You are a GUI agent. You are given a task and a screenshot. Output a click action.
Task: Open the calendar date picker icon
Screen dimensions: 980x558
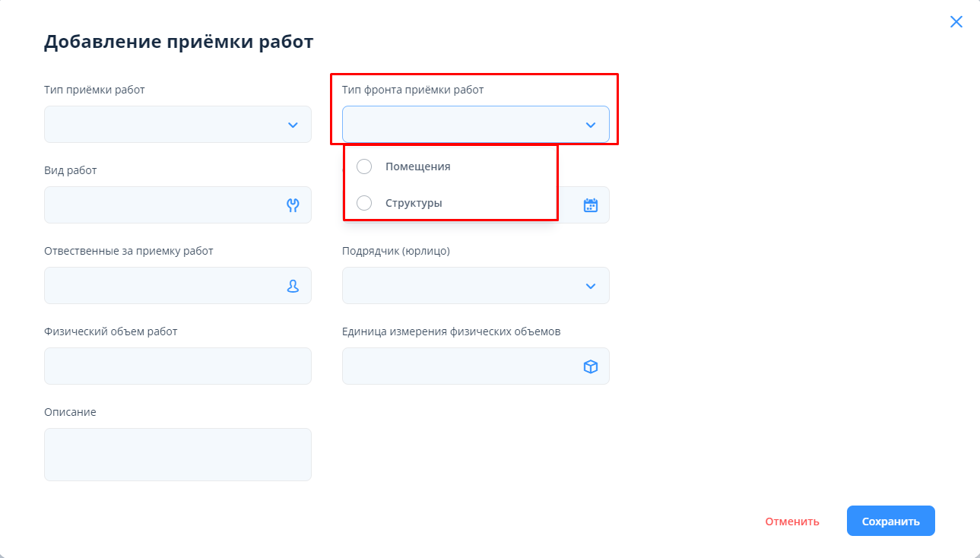[x=590, y=205]
